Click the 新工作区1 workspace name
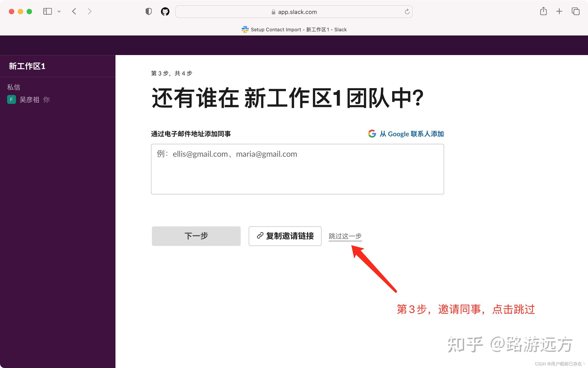Screen dimensions: 588x368 click(27, 66)
